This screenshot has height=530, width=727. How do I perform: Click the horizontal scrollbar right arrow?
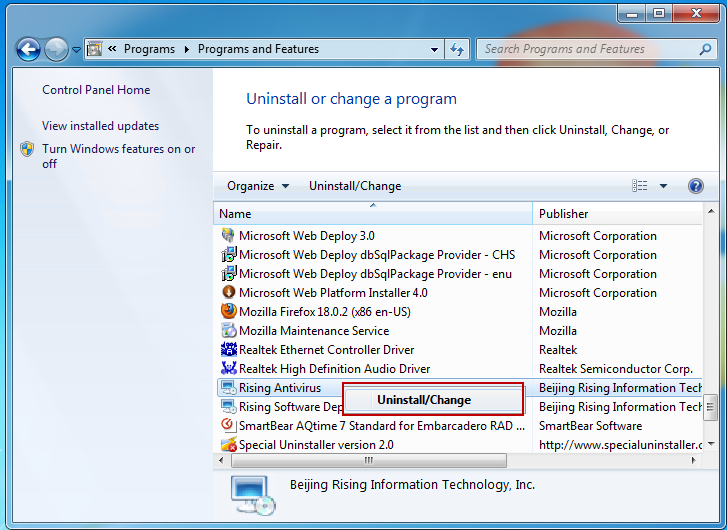pos(694,460)
